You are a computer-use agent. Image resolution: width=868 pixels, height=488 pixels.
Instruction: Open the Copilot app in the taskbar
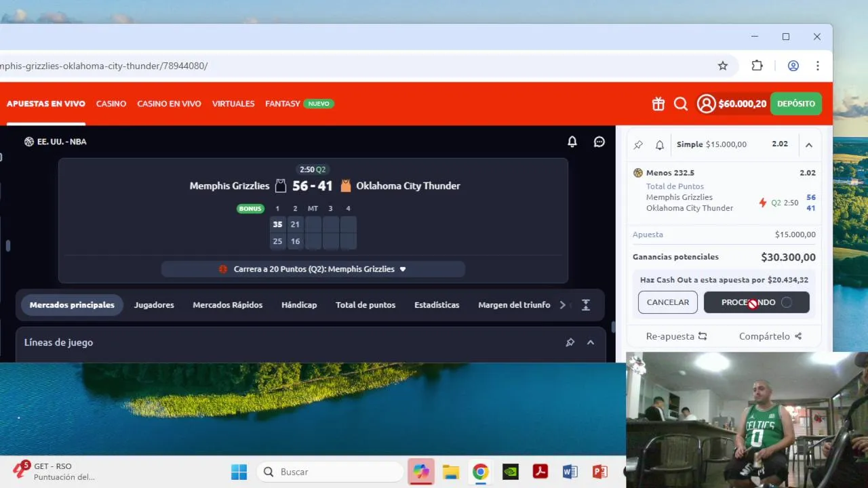421,472
